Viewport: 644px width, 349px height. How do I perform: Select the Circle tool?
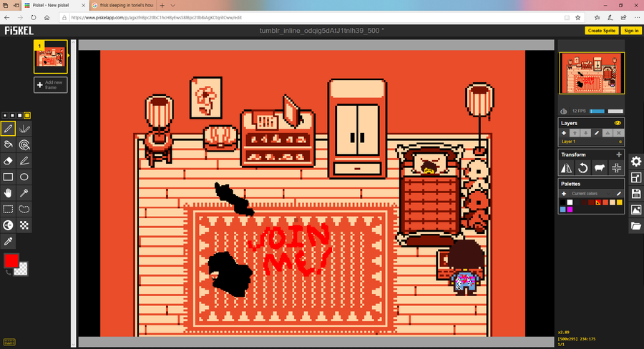(24, 177)
